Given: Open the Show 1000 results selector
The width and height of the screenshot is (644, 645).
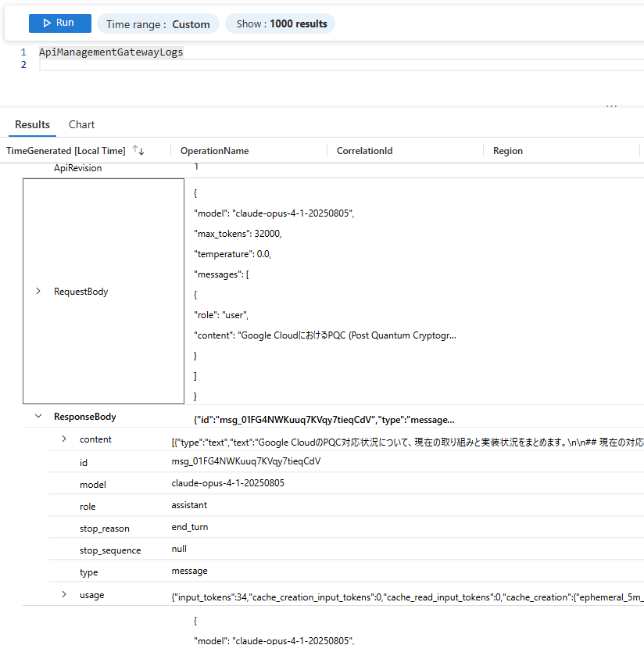Looking at the screenshot, I should (281, 24).
